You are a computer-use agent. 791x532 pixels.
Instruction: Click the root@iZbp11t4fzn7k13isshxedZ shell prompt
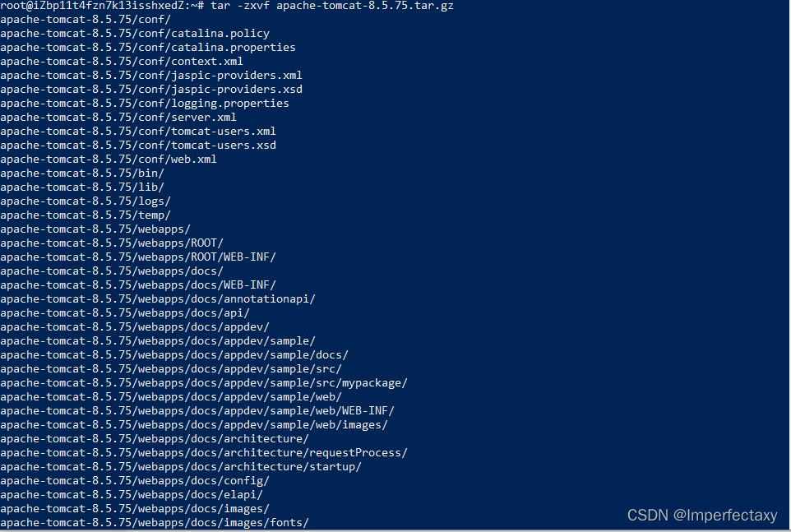102,6
